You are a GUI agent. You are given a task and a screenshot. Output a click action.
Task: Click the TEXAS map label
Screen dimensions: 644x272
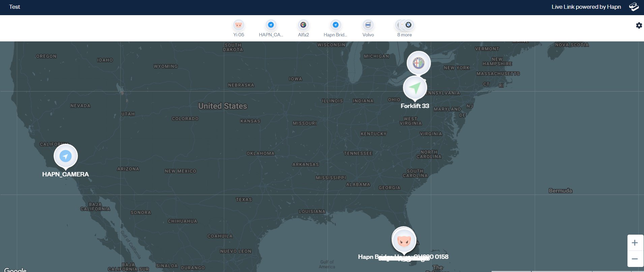pyautogui.click(x=244, y=200)
